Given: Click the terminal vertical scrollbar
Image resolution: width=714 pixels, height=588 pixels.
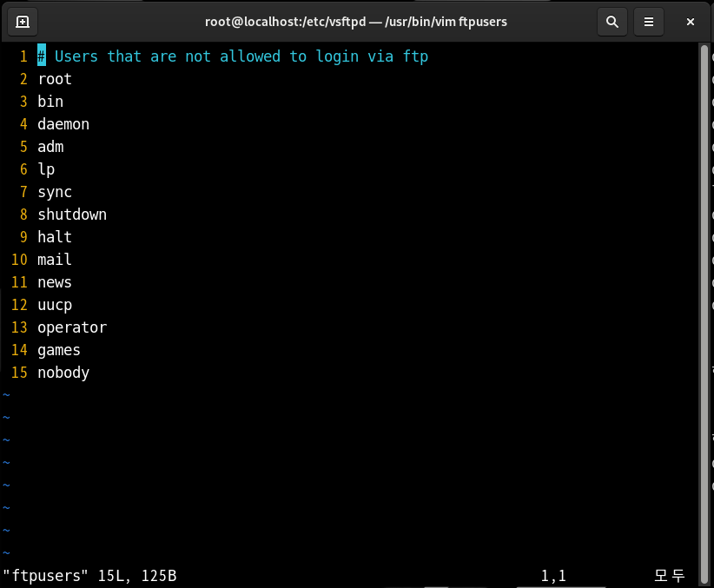Looking at the screenshot, I should point(704,314).
